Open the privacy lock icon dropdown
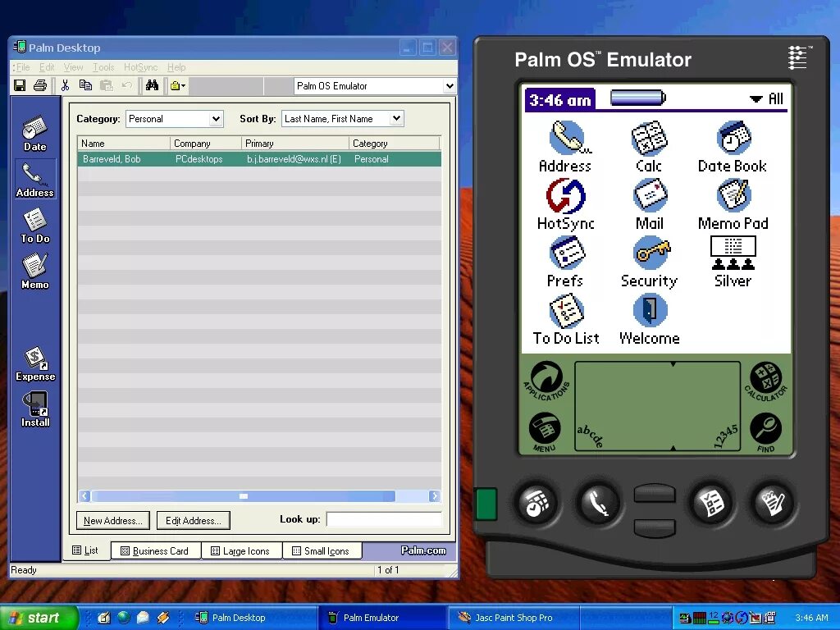This screenshot has height=630, width=840. click(x=178, y=85)
